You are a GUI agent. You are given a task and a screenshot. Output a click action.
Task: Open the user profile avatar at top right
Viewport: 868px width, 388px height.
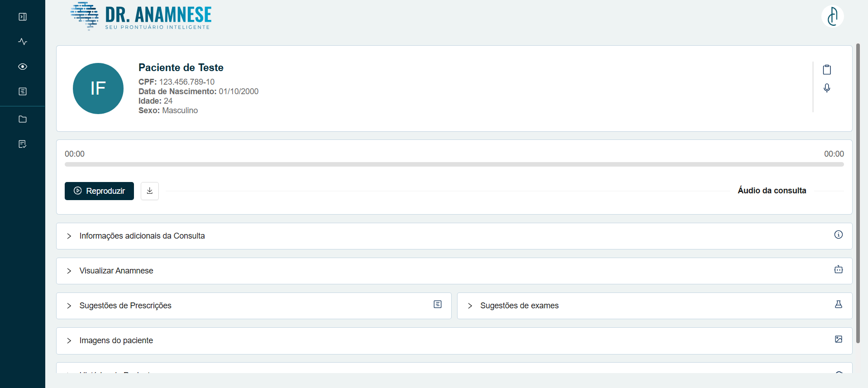[832, 17]
